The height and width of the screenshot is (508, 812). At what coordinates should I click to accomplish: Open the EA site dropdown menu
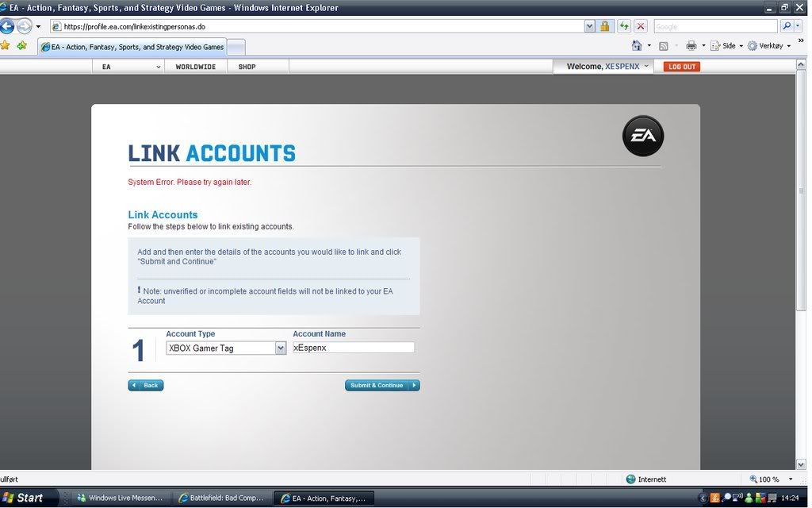(x=128, y=67)
